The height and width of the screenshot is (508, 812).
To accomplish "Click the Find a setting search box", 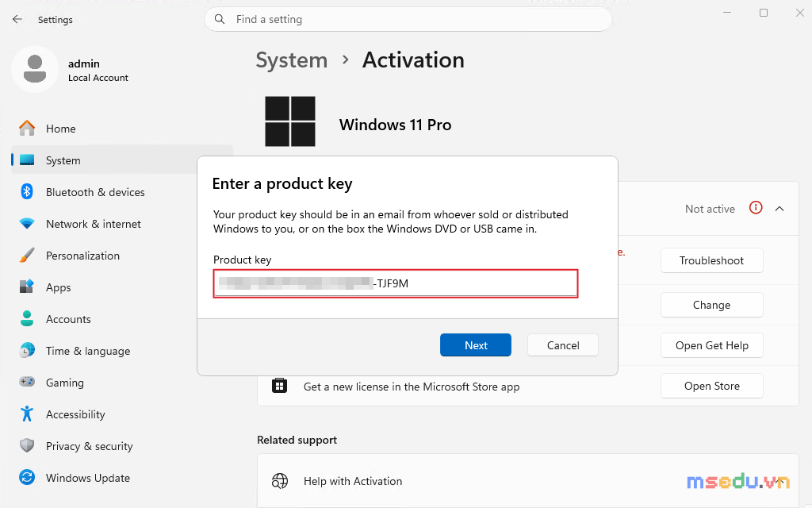I will (x=408, y=19).
